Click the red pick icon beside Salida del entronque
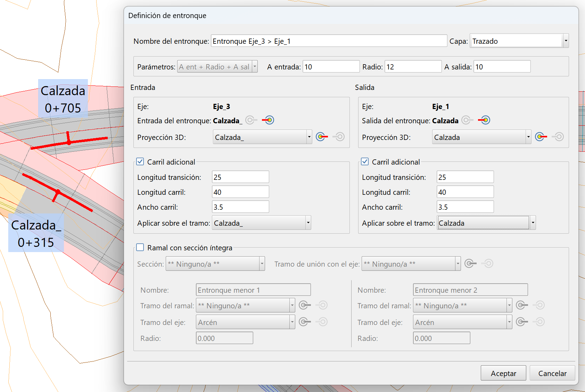Image resolution: width=585 pixels, height=392 pixels. pos(484,120)
